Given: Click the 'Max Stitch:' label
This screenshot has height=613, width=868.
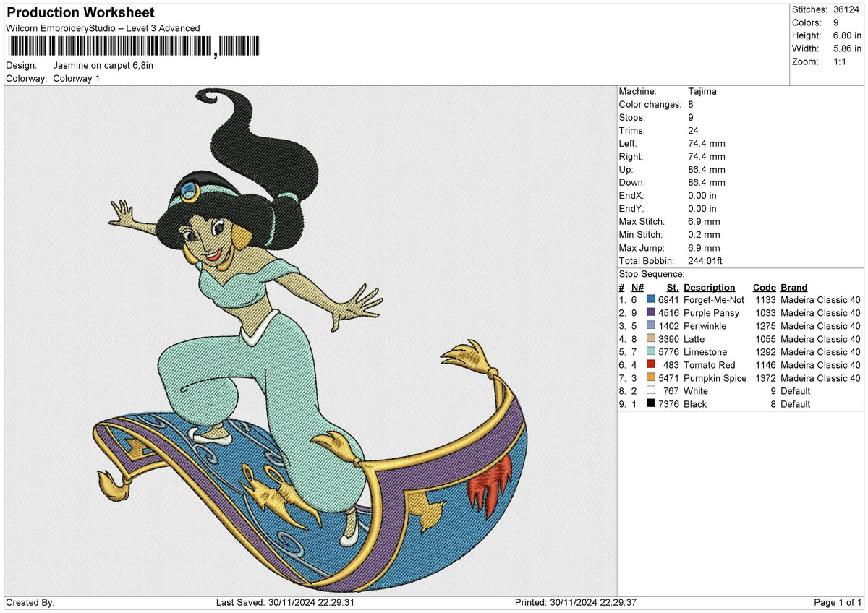Looking at the screenshot, I should pyautogui.click(x=642, y=221).
